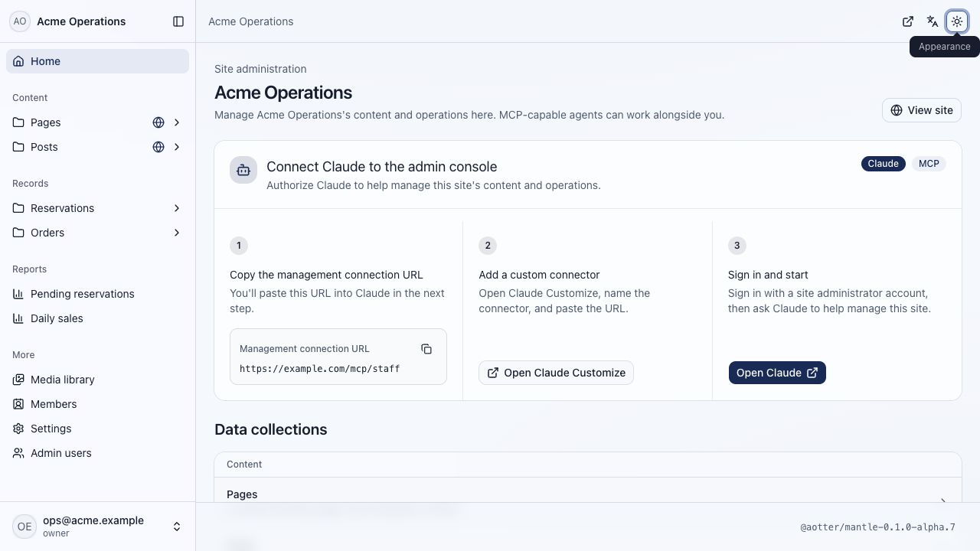
Task: Click the Daily sales chart icon
Action: pyautogui.click(x=18, y=318)
